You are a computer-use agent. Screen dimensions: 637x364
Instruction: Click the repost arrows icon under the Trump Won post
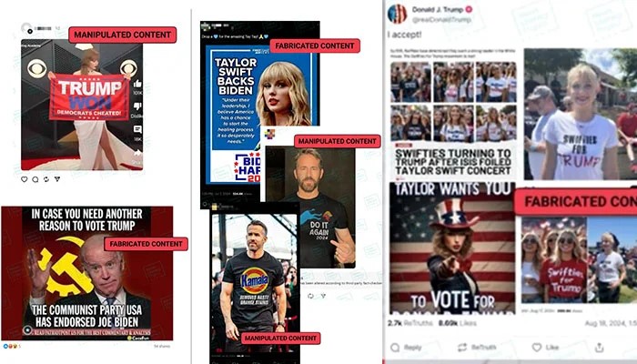pyautogui.click(x=46, y=179)
